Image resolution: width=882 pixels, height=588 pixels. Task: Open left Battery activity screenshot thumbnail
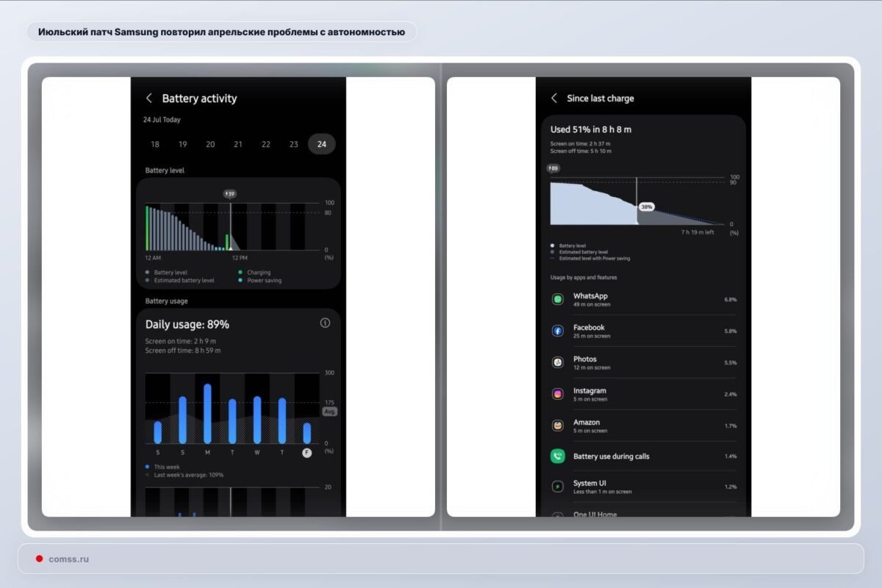tap(238, 297)
